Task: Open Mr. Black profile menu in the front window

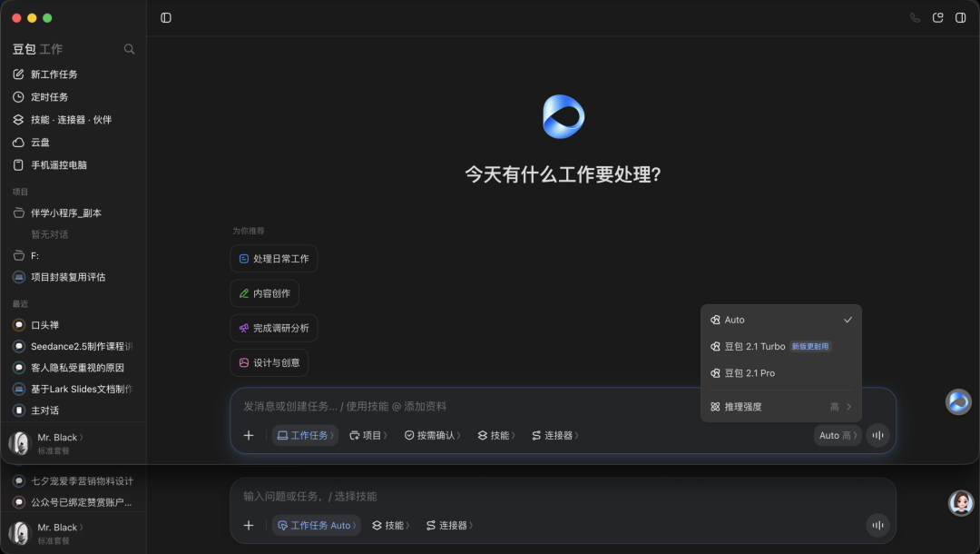Action: click(x=47, y=442)
